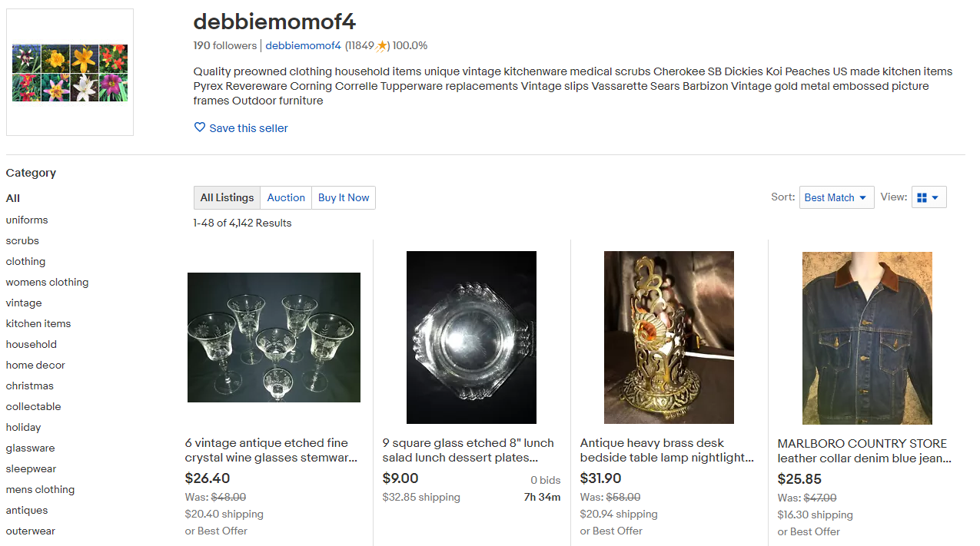Viewport: 980px width, 546px height.
Task: Open the scrubs category
Action: (x=22, y=240)
